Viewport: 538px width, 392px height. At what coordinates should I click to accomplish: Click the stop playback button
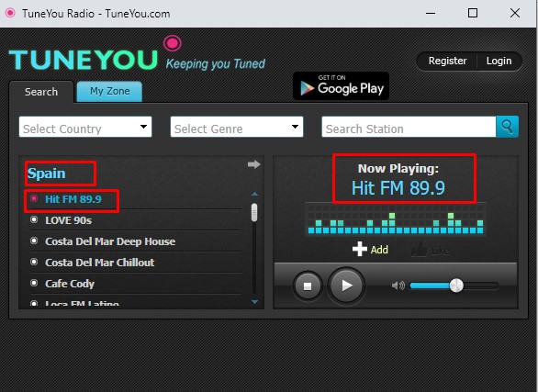[x=308, y=286]
